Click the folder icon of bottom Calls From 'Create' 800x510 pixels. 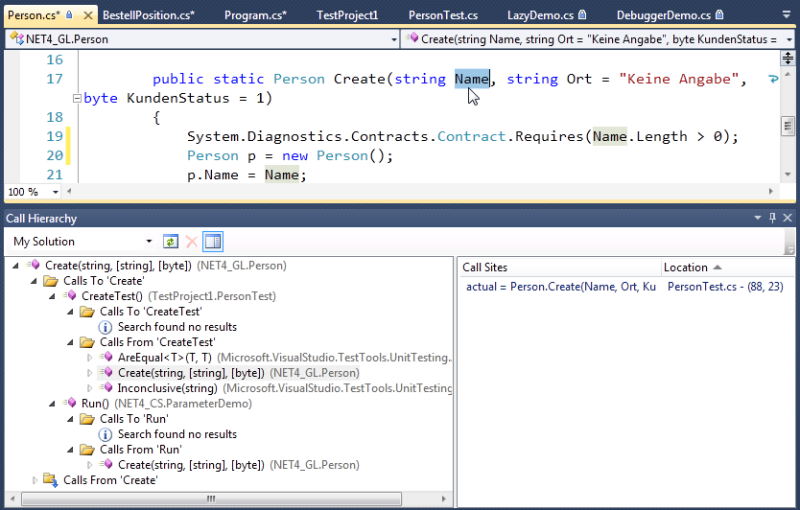tap(51, 480)
